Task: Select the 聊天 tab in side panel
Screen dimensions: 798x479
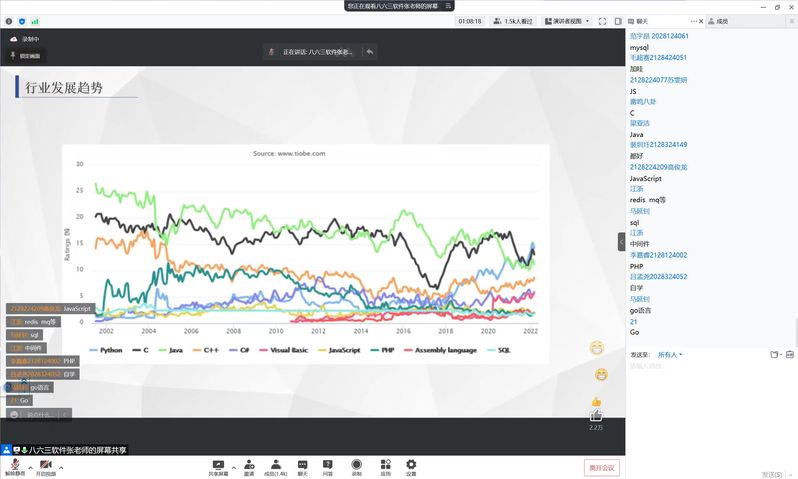Action: [x=638, y=20]
